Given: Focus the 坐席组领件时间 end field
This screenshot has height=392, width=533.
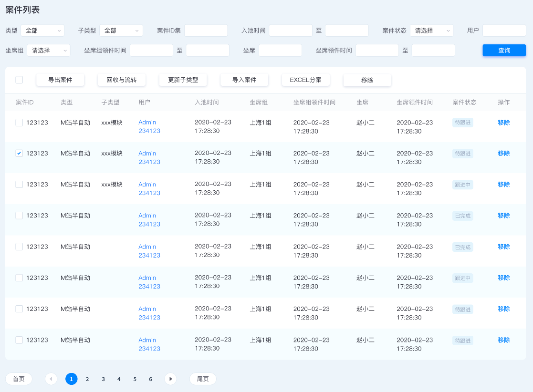Looking at the screenshot, I should coord(208,50).
